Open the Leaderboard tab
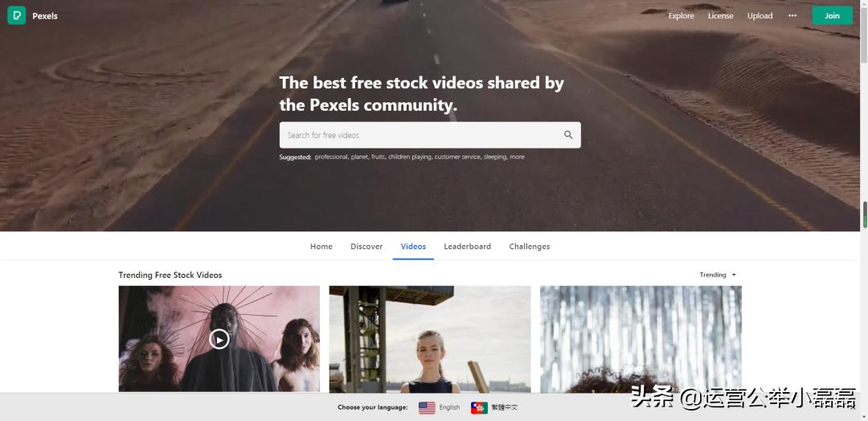This screenshot has width=868, height=421. 467,247
